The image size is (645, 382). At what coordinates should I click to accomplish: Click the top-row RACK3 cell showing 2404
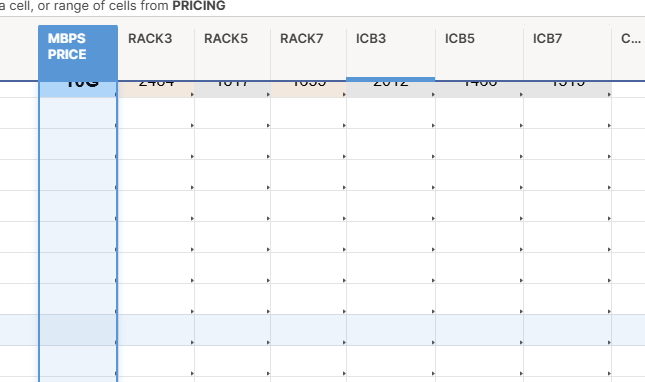156,89
